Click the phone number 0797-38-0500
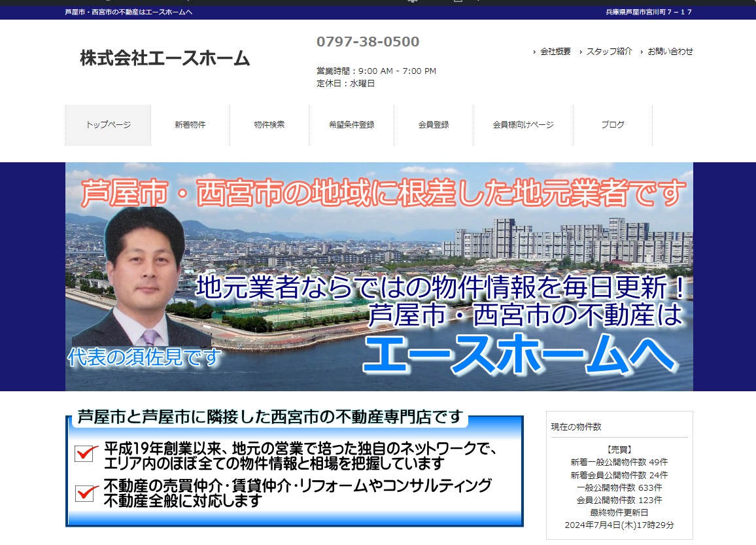Screen dimensions: 756x545 pos(368,42)
